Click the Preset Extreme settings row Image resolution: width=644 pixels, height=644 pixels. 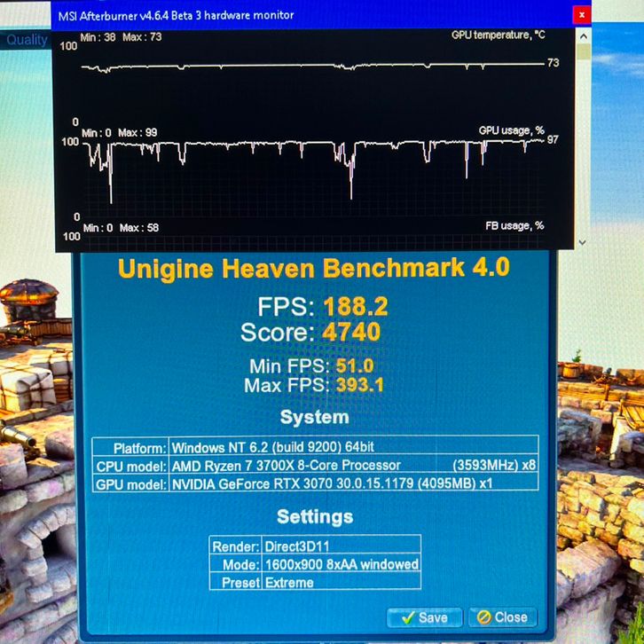315,583
